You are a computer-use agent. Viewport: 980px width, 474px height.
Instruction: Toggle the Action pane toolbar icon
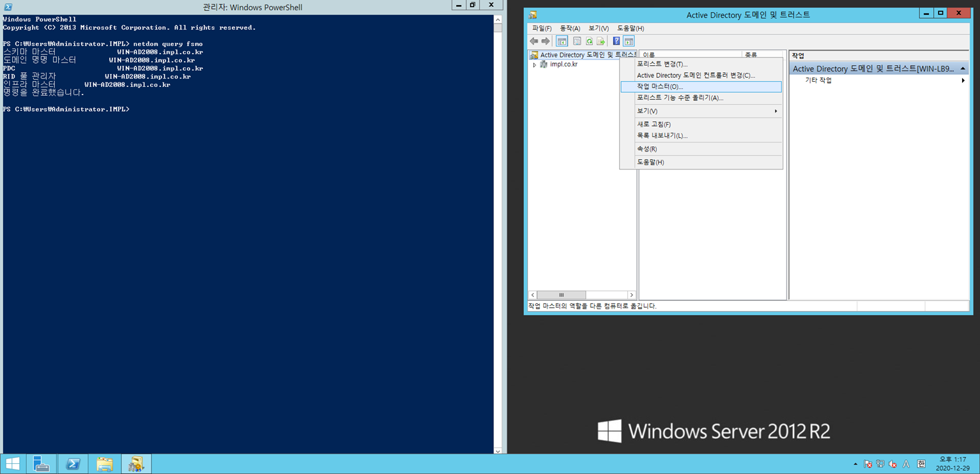click(x=629, y=42)
